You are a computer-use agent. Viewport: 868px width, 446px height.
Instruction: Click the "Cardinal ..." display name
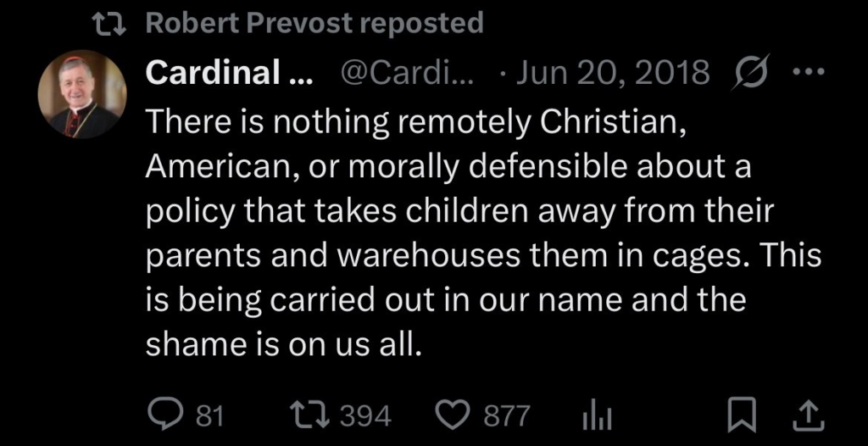pyautogui.click(x=229, y=74)
